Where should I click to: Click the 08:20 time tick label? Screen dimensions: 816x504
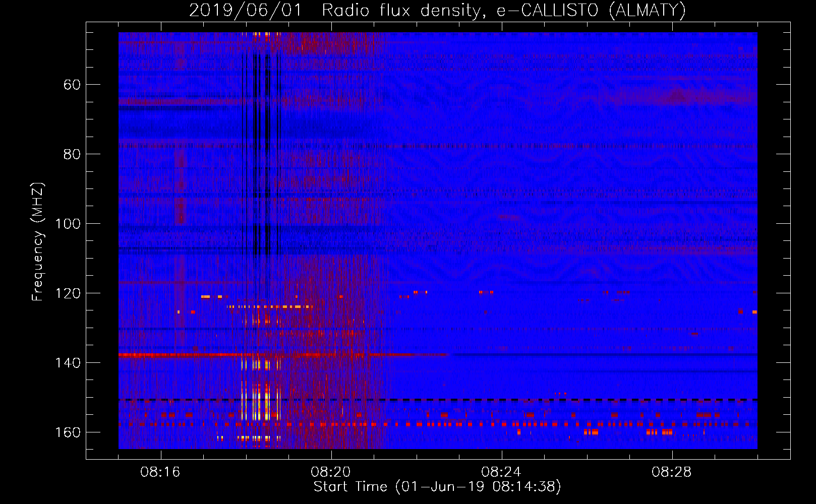(x=331, y=472)
